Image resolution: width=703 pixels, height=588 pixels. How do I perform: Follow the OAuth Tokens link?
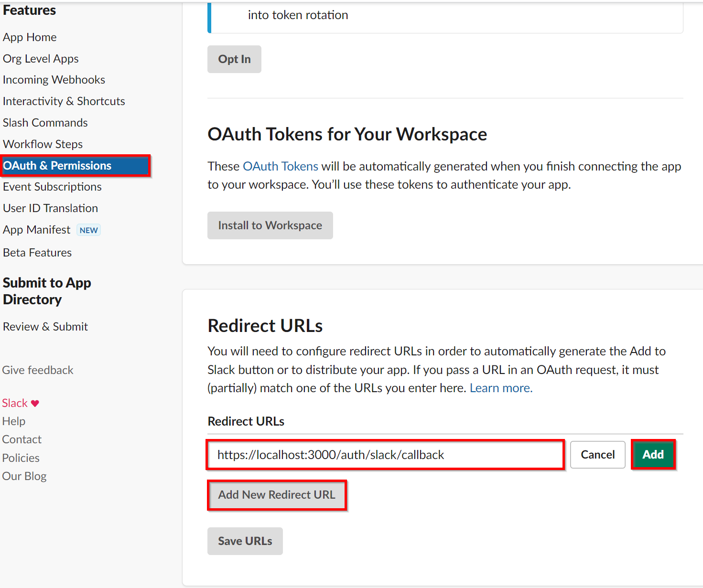(x=281, y=166)
